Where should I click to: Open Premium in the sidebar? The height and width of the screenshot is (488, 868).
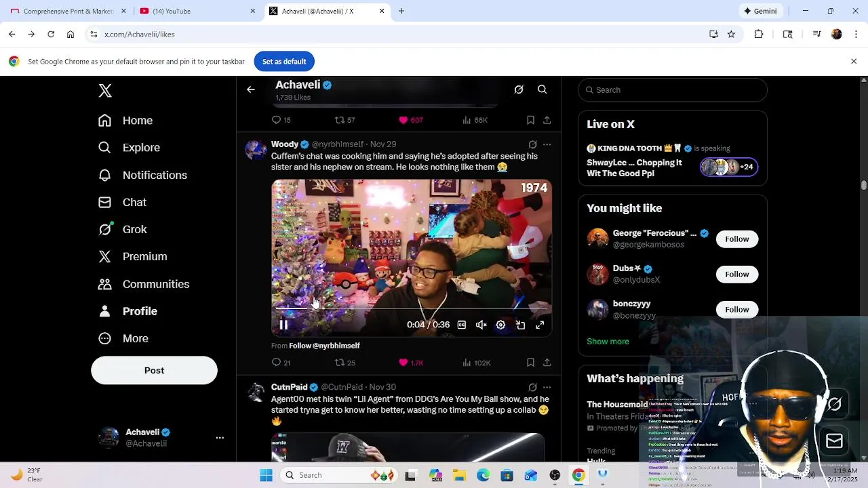132,257
